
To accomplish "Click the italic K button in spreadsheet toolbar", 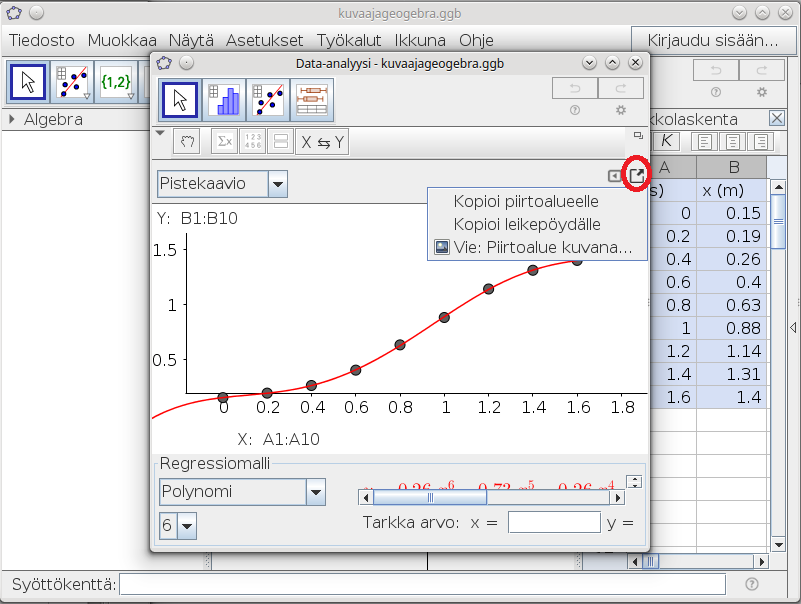I will [666, 142].
